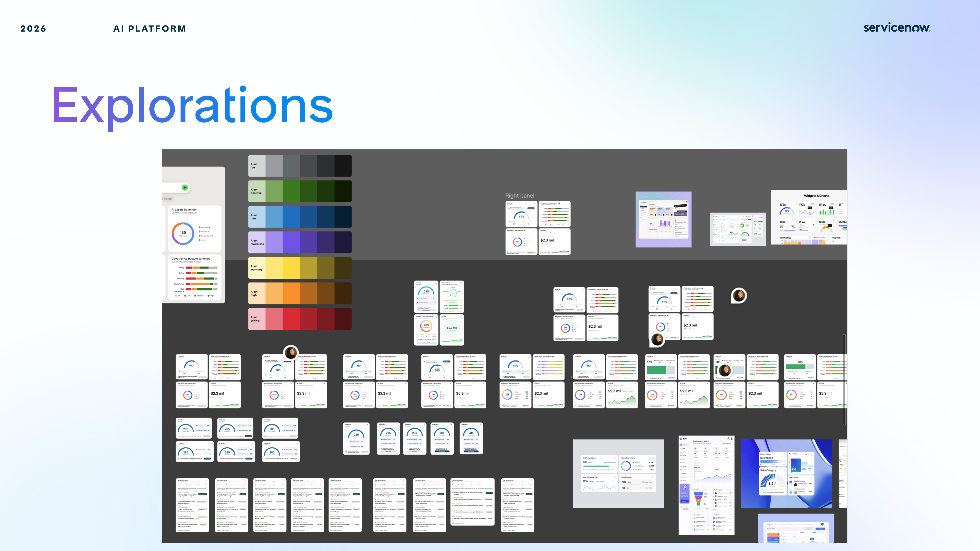This screenshot has height=551, width=980.
Task: Click the Microsoft 74 legend entry
Action: click(204, 228)
